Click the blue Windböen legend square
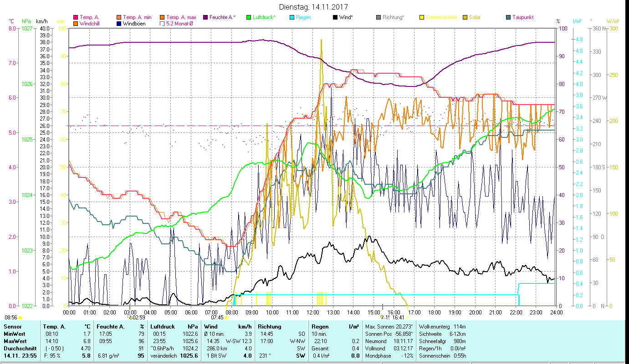629x364 pixels. point(119,24)
